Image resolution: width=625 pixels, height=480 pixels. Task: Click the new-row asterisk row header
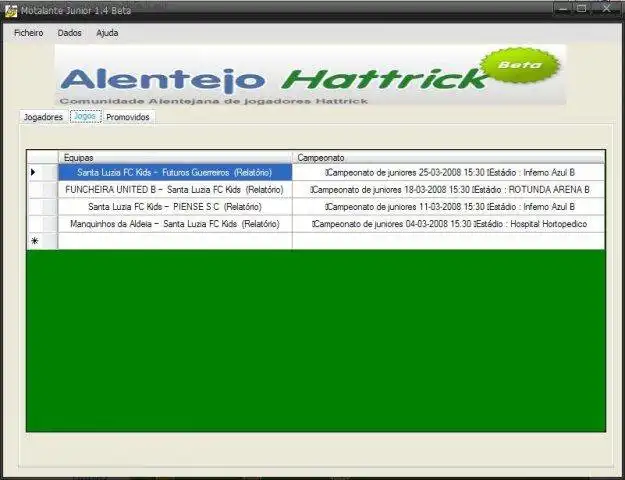coord(42,241)
